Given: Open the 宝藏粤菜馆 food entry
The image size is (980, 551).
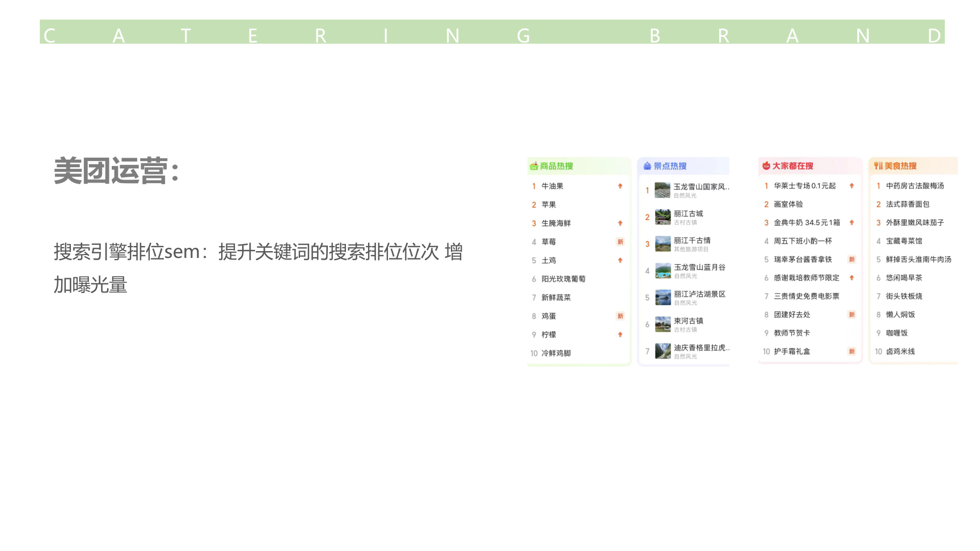Looking at the screenshot, I should point(904,241).
